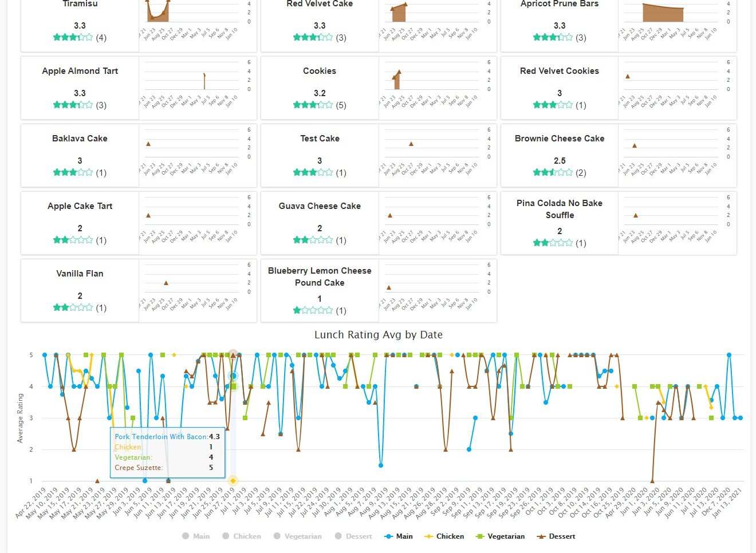Click the Baklava Cake title
756x553 pixels.
pos(80,139)
